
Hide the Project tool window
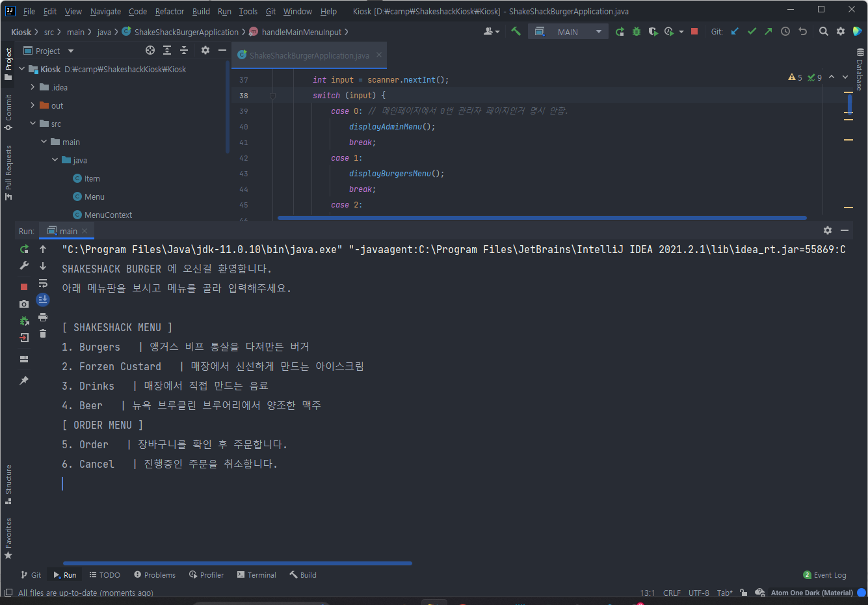pyautogui.click(x=222, y=50)
